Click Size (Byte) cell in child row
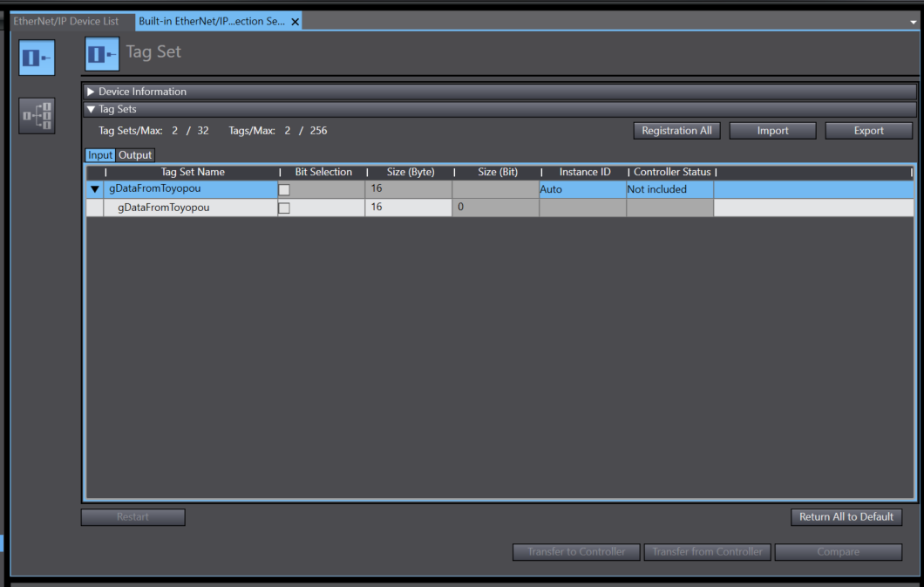Image resolution: width=924 pixels, height=587 pixels. 408,208
